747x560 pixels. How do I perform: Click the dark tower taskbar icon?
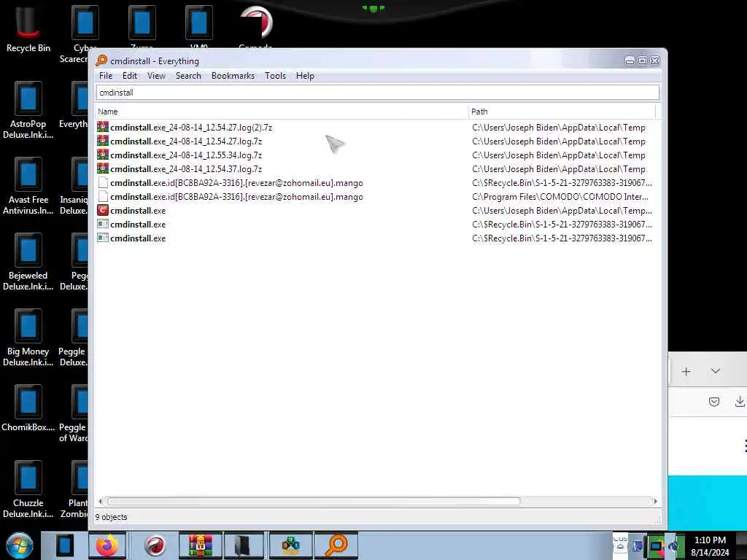tap(243, 545)
